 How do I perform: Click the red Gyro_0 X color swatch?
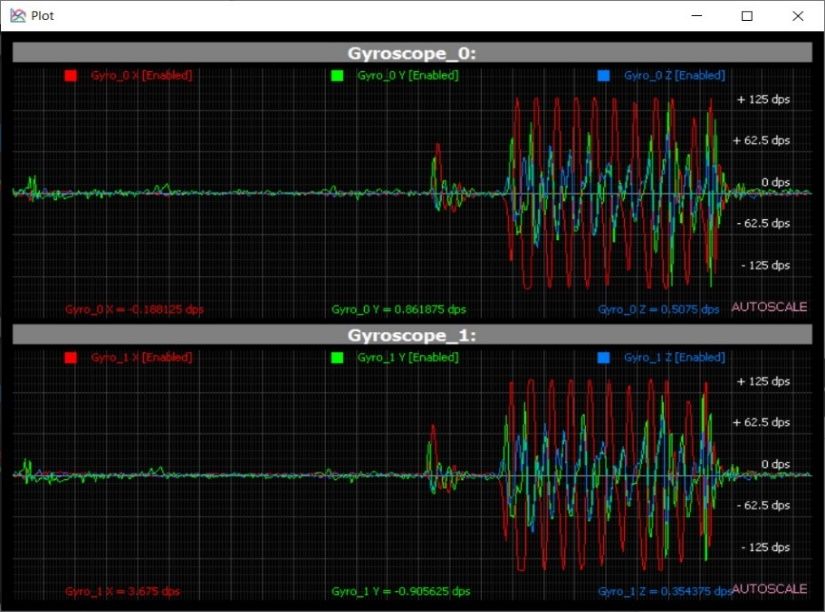[71, 76]
